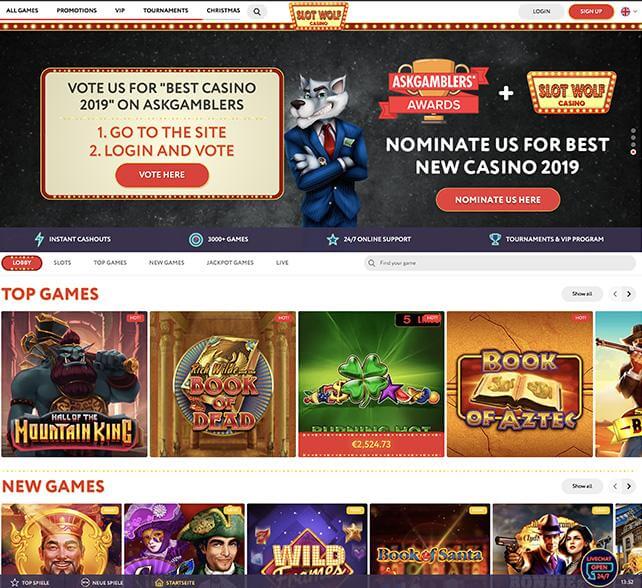This screenshot has height=588, width=642.
Task: Click the 24/7 Online Support star icon
Action: (x=332, y=239)
